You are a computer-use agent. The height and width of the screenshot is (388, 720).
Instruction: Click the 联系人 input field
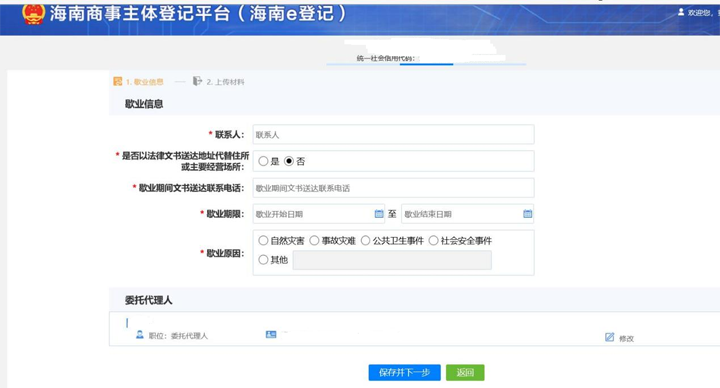[x=394, y=135]
